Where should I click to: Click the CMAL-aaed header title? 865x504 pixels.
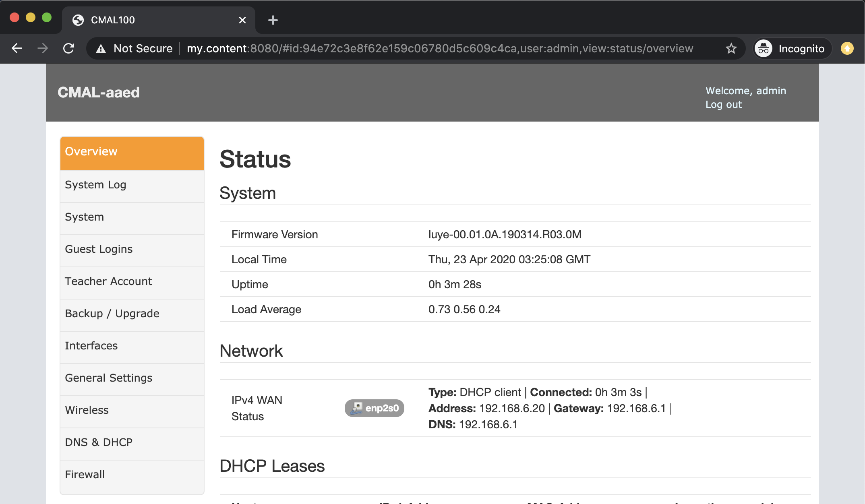click(99, 93)
